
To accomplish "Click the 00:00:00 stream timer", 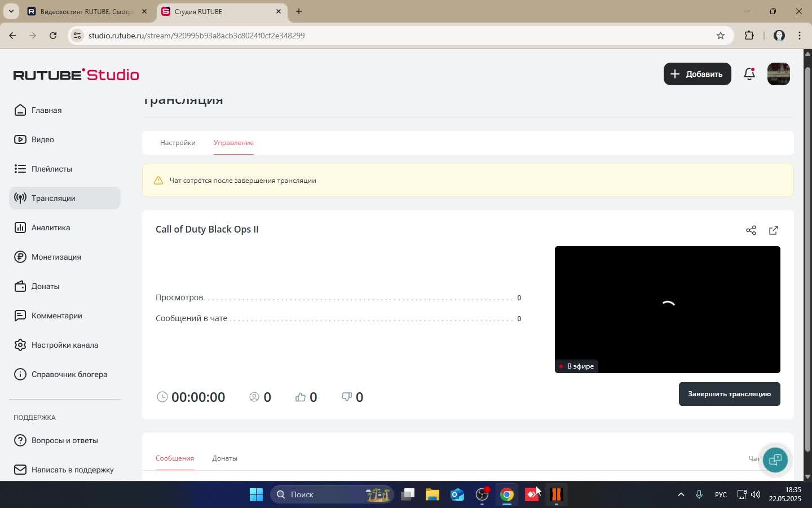I will [x=198, y=397].
